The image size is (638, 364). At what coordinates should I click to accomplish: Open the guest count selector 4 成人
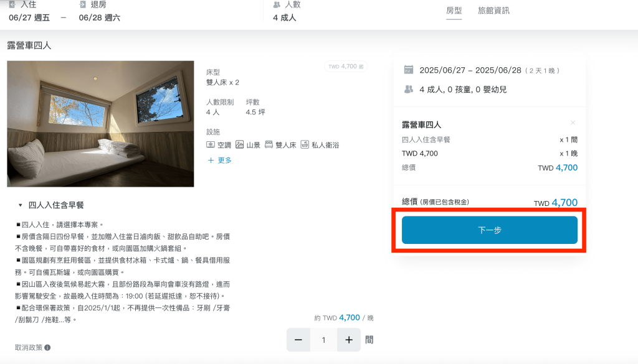point(284,17)
